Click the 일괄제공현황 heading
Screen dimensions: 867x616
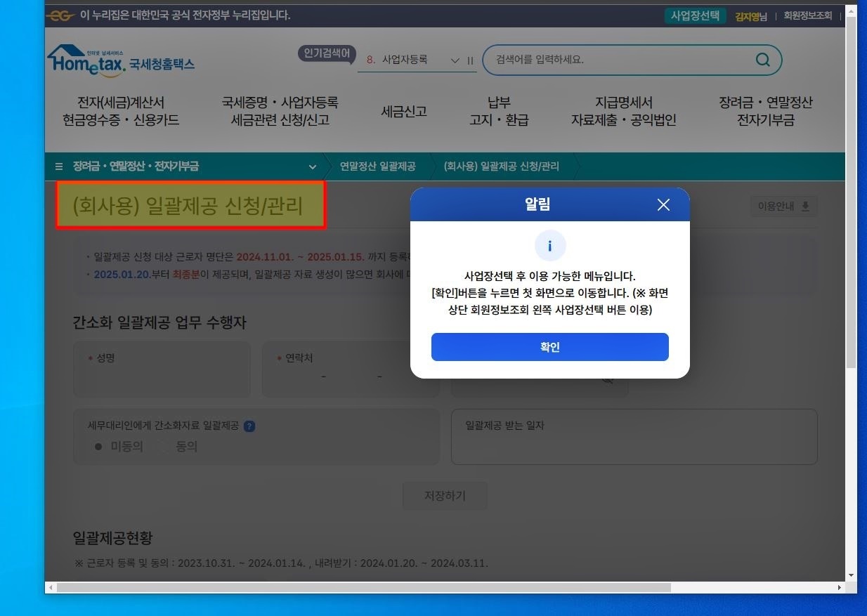coord(113,538)
